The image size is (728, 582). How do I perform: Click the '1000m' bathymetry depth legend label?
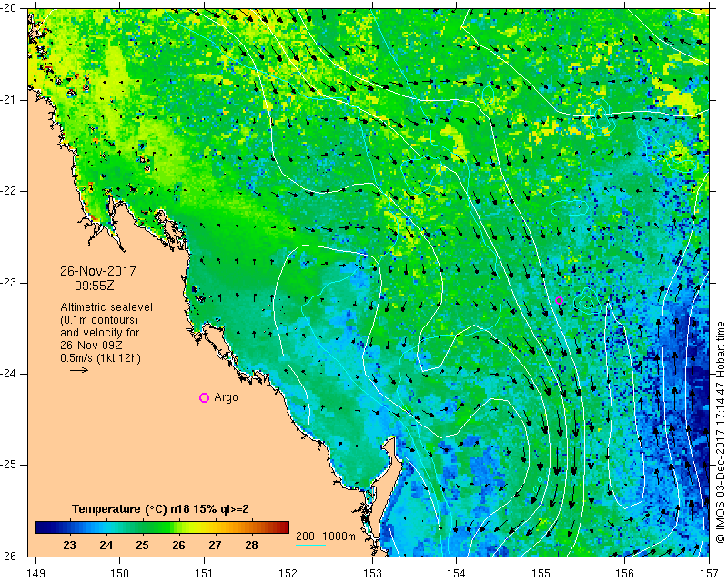tap(339, 536)
